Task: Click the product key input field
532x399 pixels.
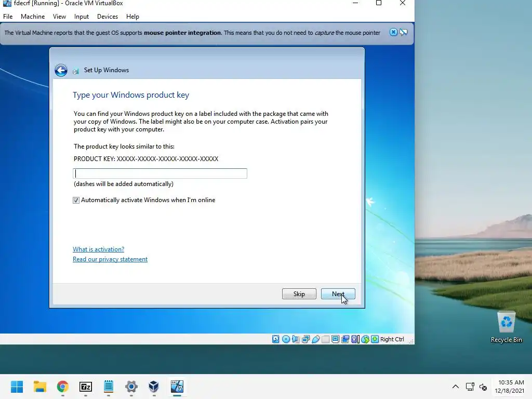Action: click(x=160, y=174)
